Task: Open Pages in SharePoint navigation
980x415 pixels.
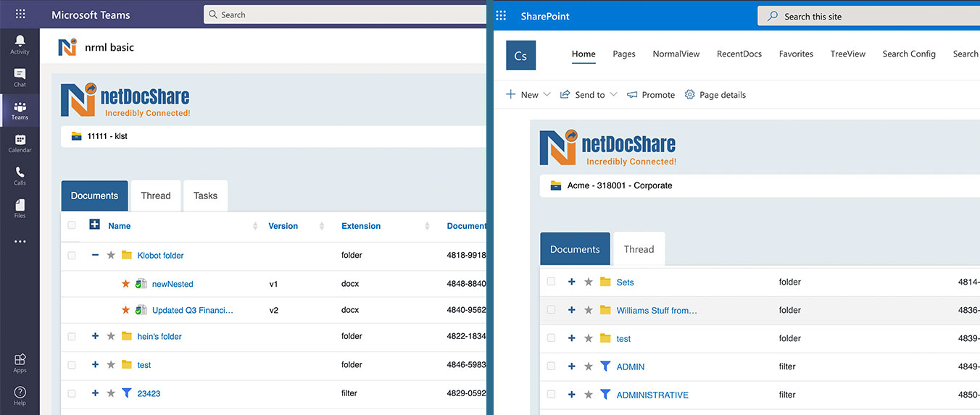Action: pos(624,54)
